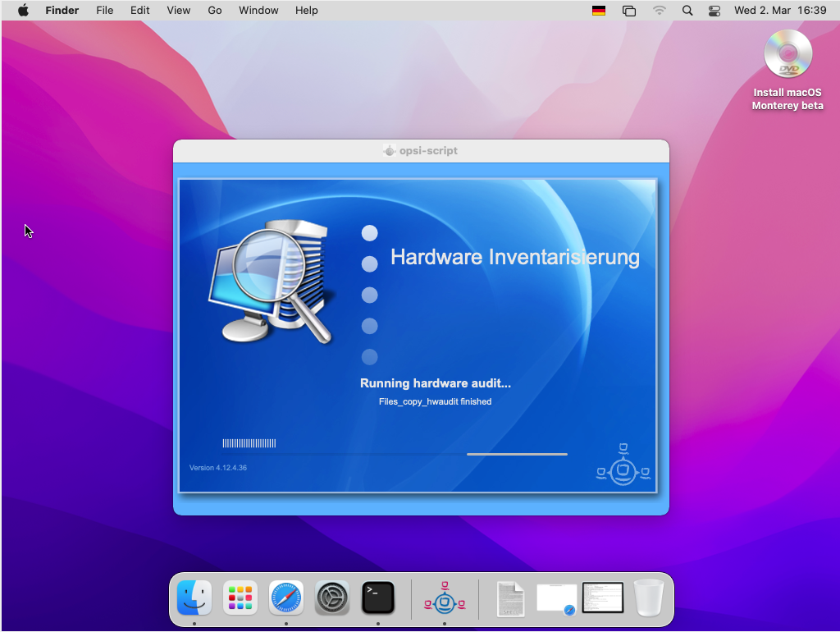
Task: Open Launchpad from the Dock
Action: [x=240, y=598]
